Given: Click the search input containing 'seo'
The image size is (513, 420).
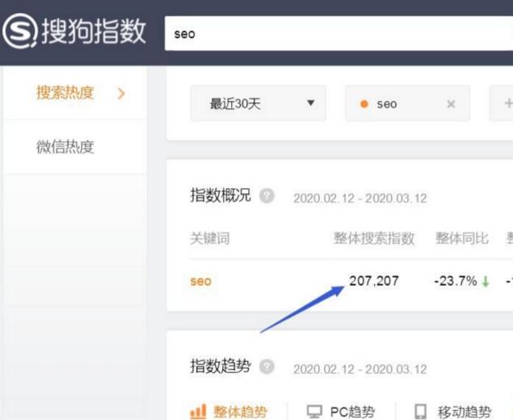Looking at the screenshot, I should tap(338, 34).
